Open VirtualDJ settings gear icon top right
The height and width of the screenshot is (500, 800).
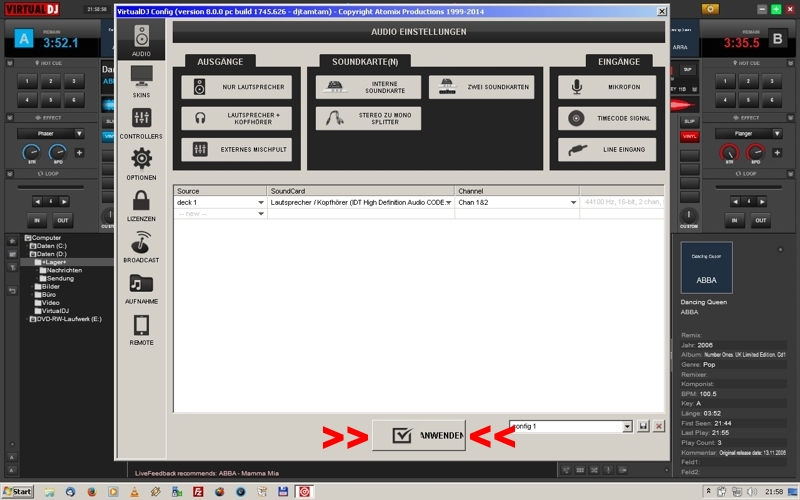click(710, 9)
